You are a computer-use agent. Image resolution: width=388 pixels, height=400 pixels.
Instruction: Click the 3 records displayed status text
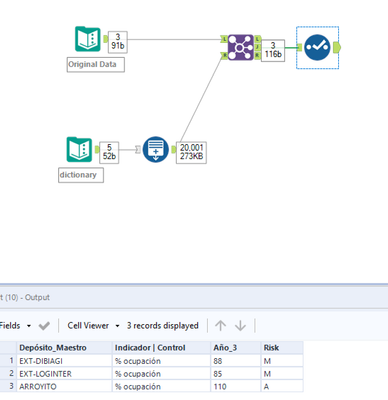162,325
